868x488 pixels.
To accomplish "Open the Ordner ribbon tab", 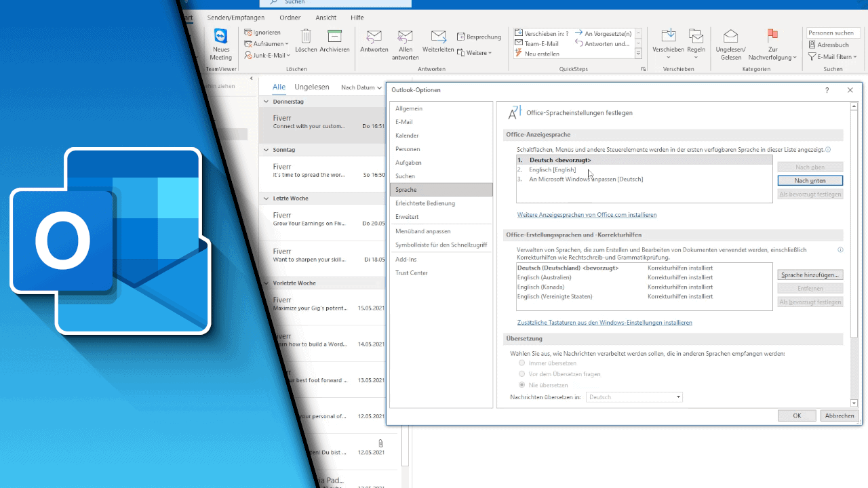I will (x=290, y=18).
